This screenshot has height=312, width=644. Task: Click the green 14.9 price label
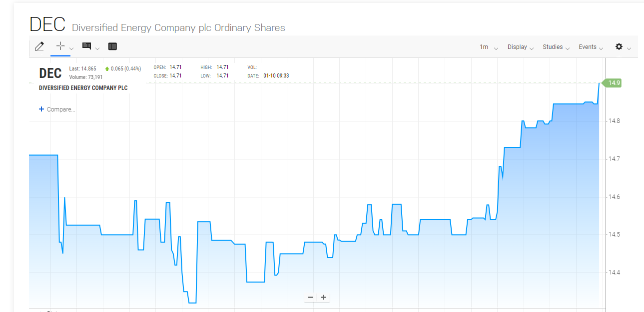pos(612,83)
